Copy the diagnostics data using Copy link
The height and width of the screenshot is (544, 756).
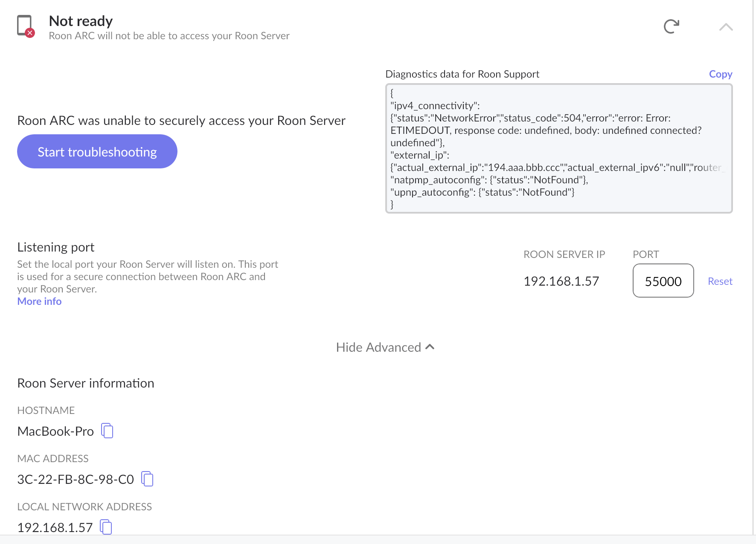coord(720,74)
